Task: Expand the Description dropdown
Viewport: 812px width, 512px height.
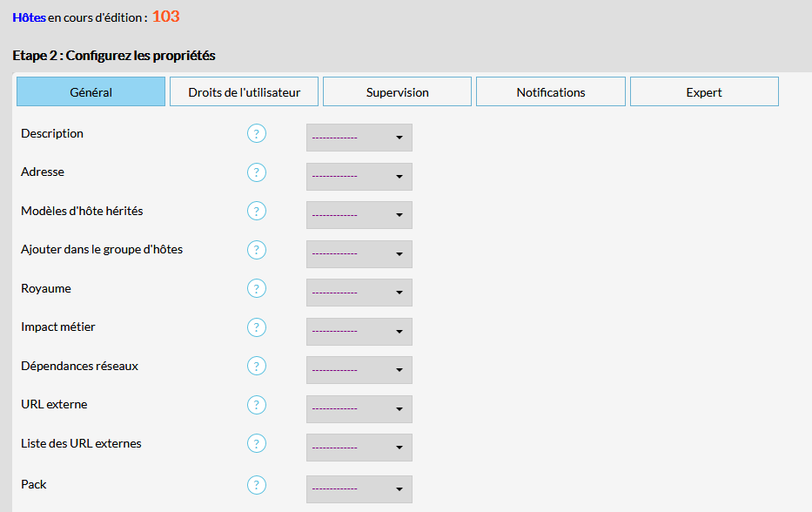Action: [x=359, y=138]
